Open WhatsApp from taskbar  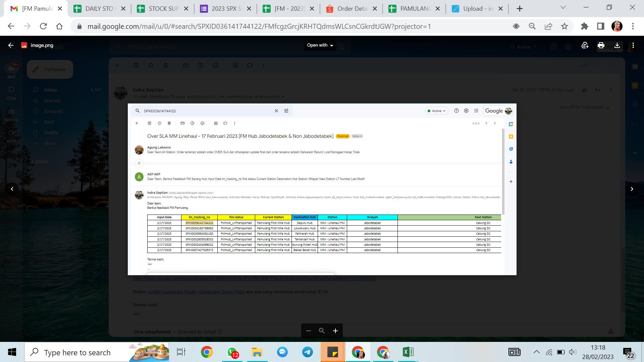click(232, 352)
